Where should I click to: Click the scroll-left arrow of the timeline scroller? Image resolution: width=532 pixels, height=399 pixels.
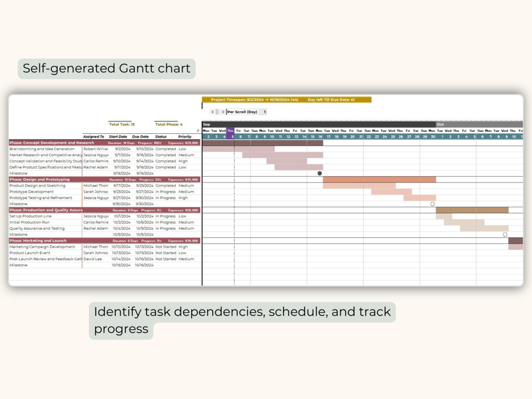pos(213,112)
